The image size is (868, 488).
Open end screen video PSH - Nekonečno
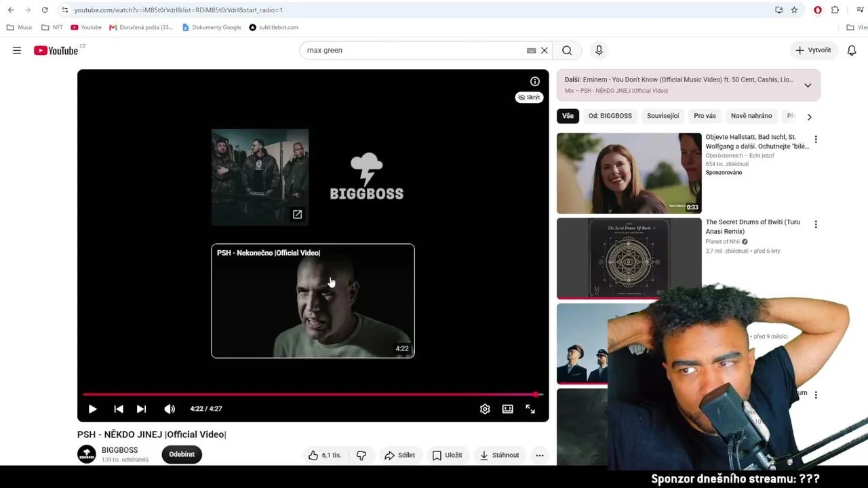[313, 301]
